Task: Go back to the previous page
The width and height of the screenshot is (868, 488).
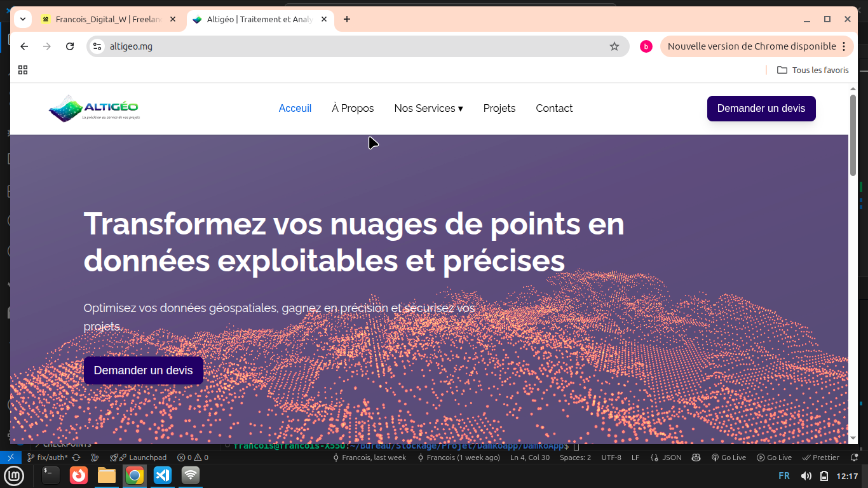Action: coord(24,46)
